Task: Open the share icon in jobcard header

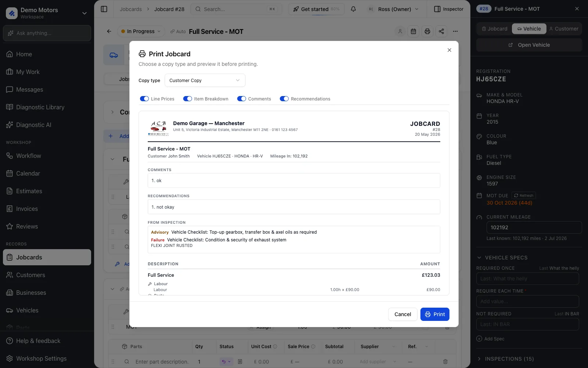Action: 441,31
